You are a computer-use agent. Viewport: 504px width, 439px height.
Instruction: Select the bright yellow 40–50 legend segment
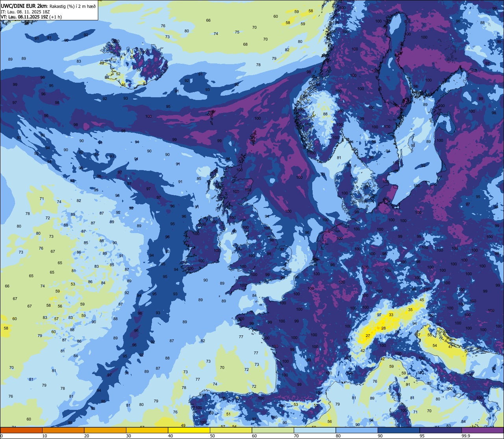coord(189,430)
